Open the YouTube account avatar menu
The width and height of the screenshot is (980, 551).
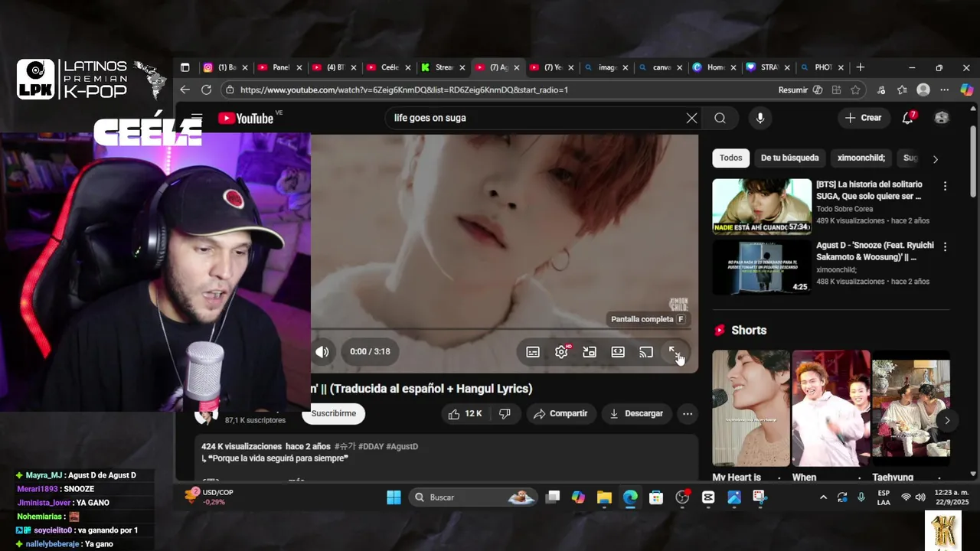point(942,118)
